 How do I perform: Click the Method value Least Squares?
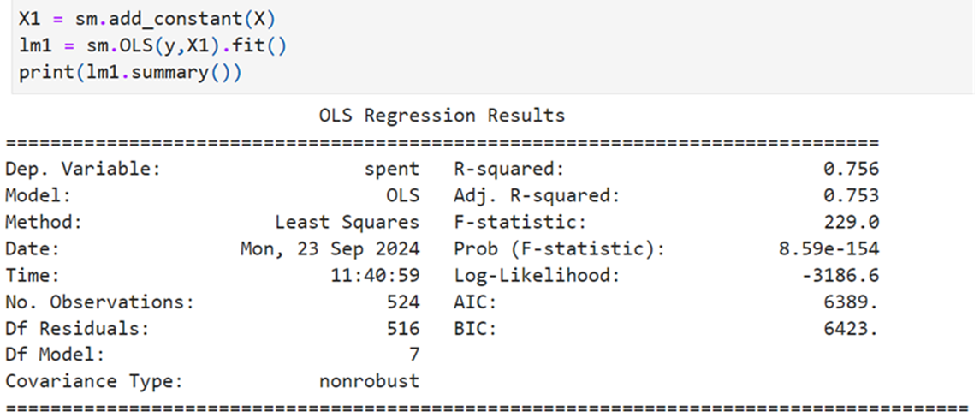click(x=347, y=222)
